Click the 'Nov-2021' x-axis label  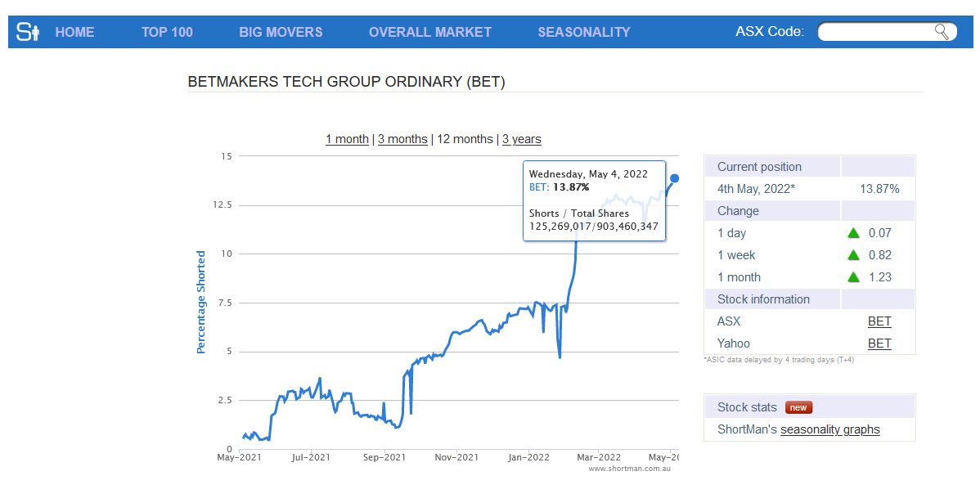pos(457,458)
